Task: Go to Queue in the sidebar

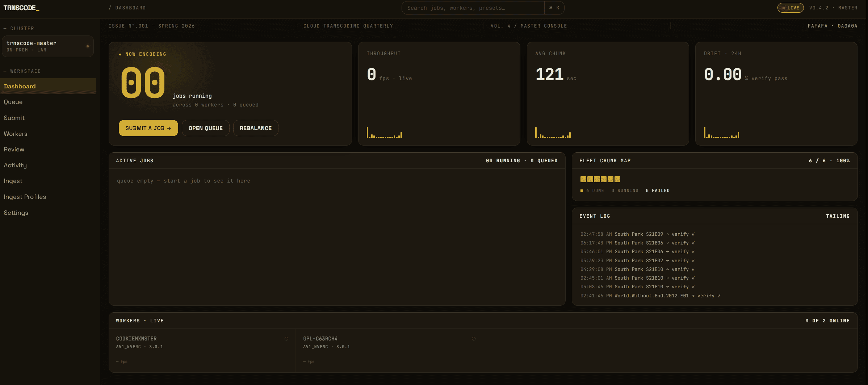Action: point(48,102)
